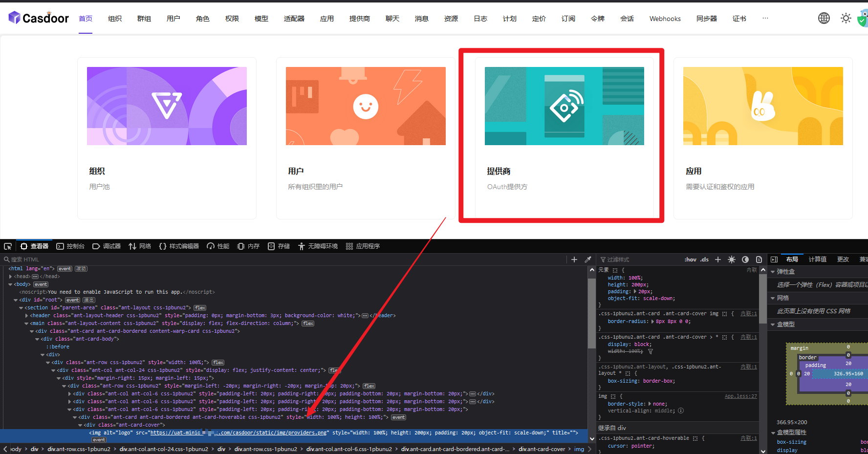The image size is (868, 454).
Task: Click inside the 过滤样式 filter field
Action: point(635,259)
